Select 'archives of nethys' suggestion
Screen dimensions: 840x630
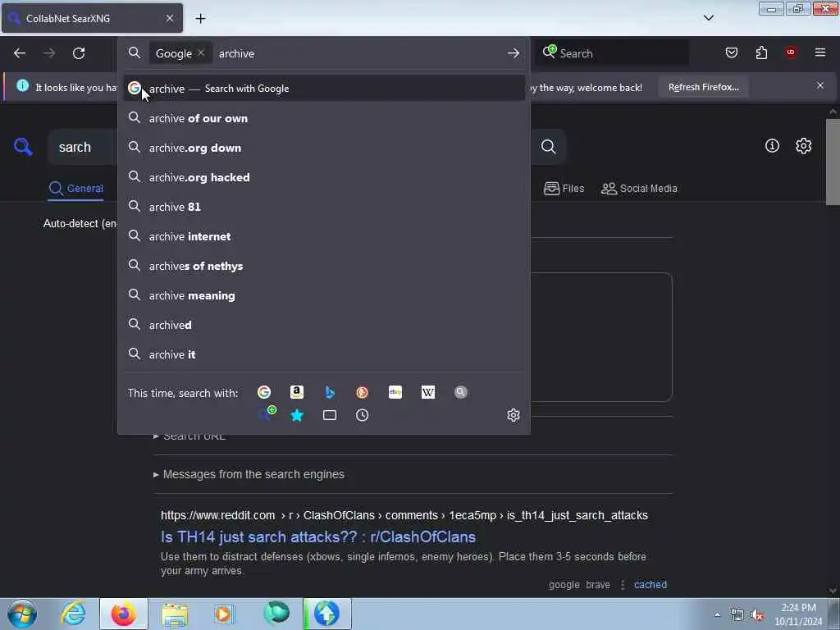tap(324, 266)
